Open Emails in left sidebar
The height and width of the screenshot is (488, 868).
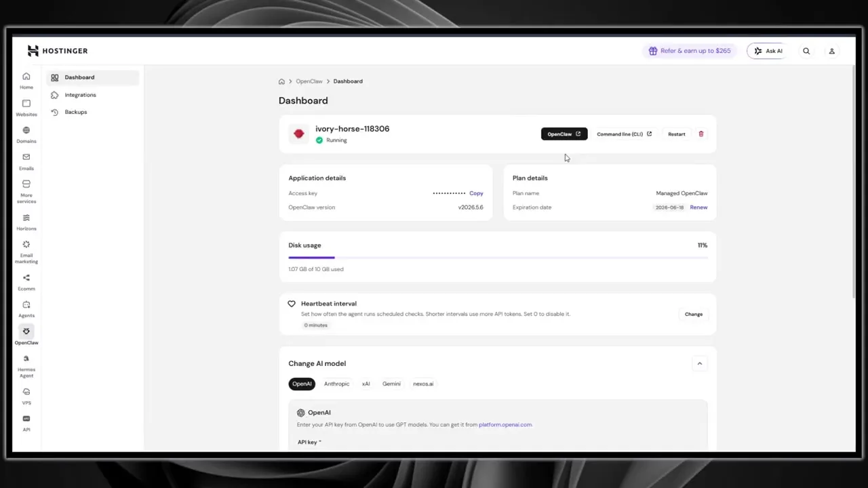pyautogui.click(x=26, y=161)
